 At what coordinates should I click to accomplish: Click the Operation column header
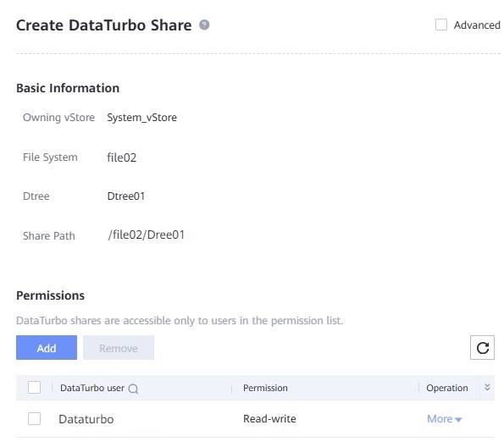click(447, 388)
